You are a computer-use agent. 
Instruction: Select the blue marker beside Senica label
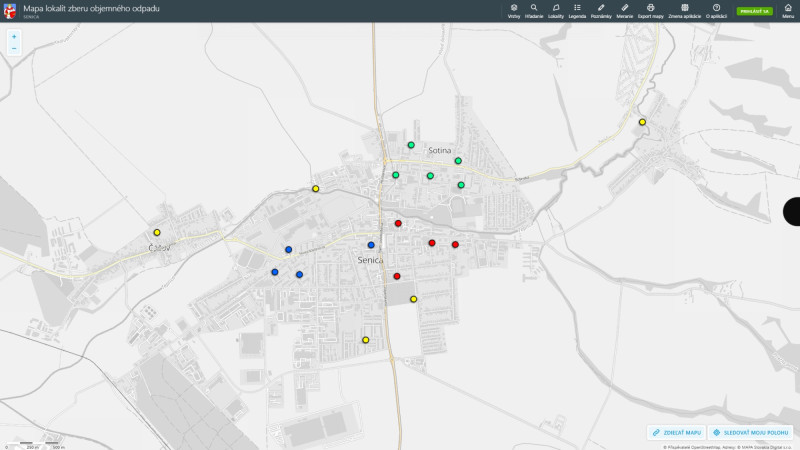371,245
